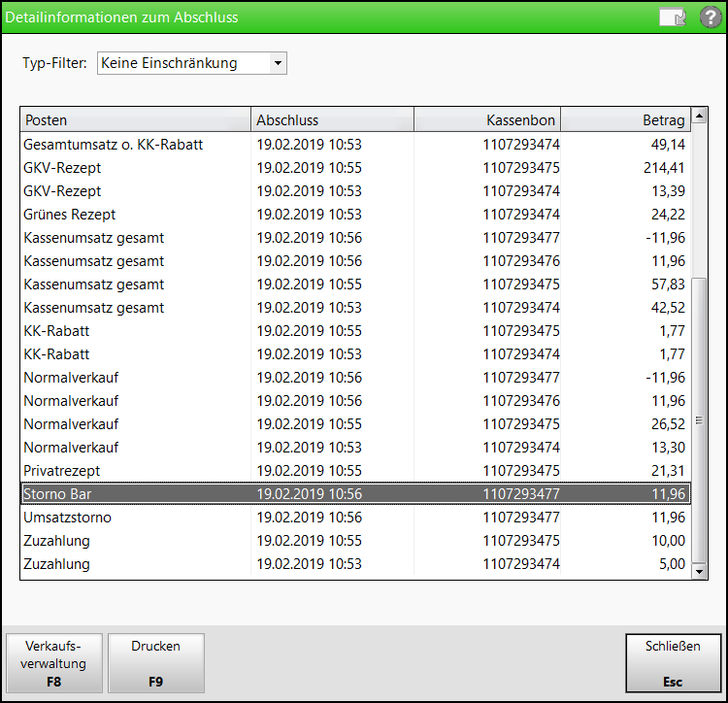Select the Zuzahlung row with amount 10,00
The image size is (728, 703).
[355, 541]
